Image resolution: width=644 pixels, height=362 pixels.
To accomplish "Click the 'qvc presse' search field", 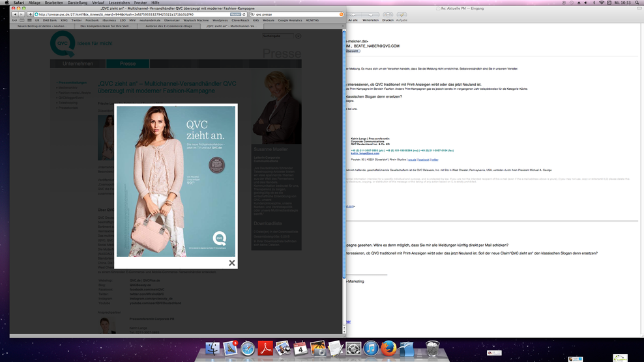I will pos(296,14).
